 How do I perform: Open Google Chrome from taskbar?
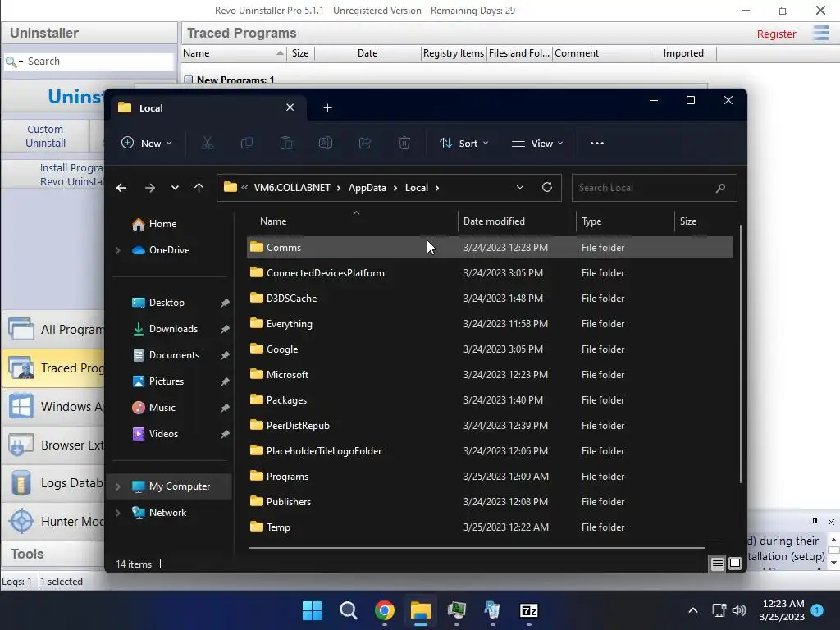click(385, 610)
